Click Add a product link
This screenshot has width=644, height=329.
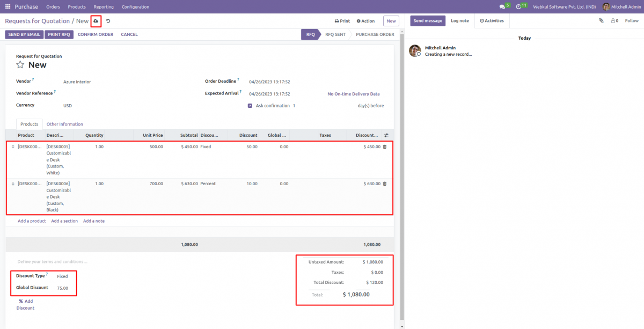[x=31, y=221]
